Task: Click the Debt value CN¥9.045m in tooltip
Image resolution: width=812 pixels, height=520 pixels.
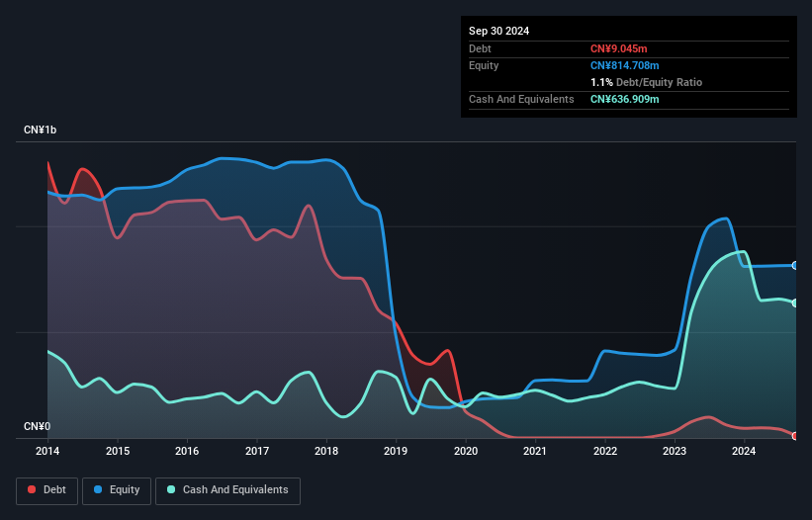Action: pos(619,48)
